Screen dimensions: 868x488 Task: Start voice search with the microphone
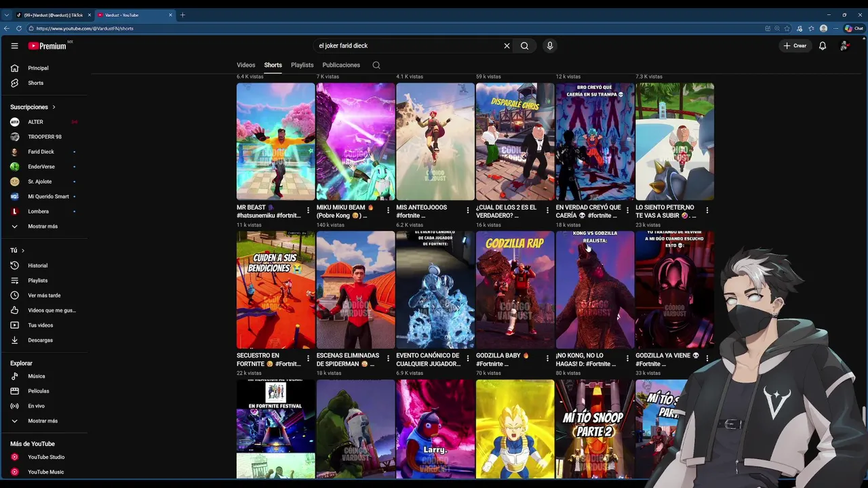(550, 46)
